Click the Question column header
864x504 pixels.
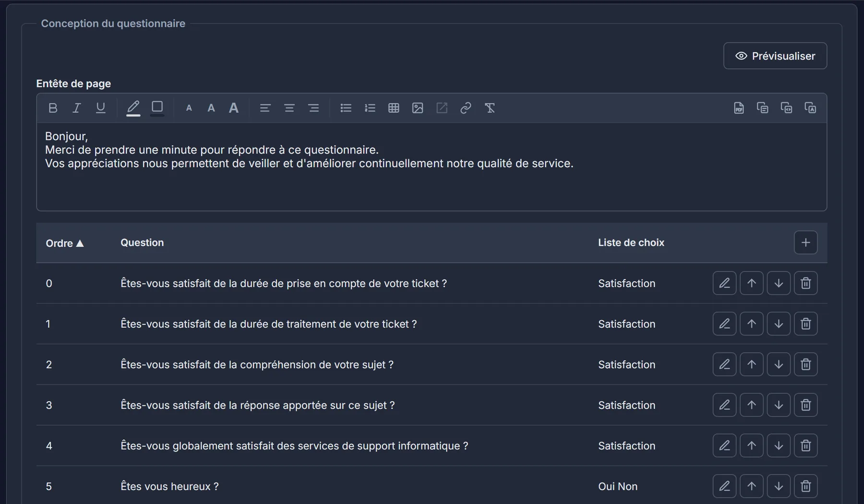pos(142,242)
